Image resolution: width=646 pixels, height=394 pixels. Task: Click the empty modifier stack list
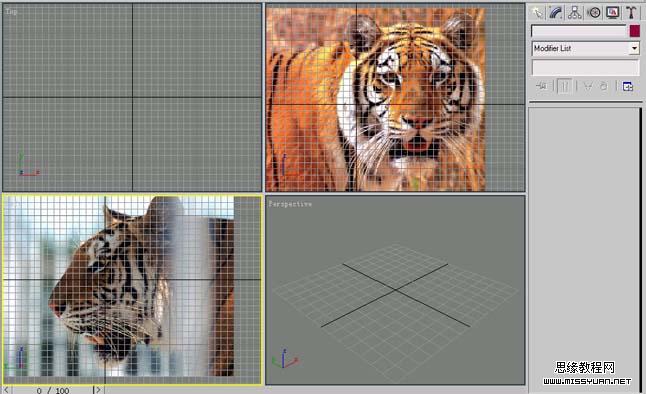pos(585,68)
